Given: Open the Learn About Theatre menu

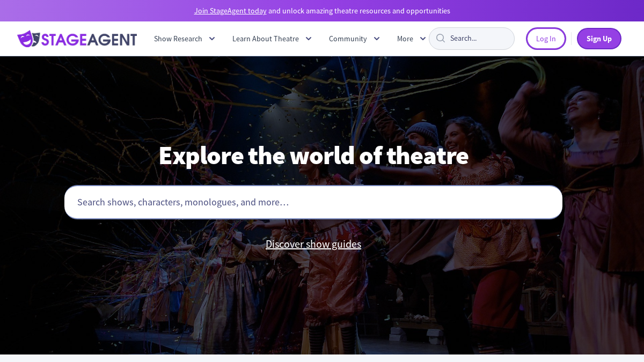Looking at the screenshot, I should (x=266, y=39).
